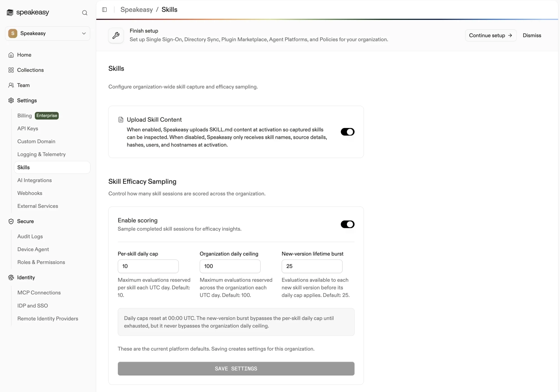The height and width of the screenshot is (392, 560).
Task: Disable the Upload Skill Content toggle
Action: point(347,132)
